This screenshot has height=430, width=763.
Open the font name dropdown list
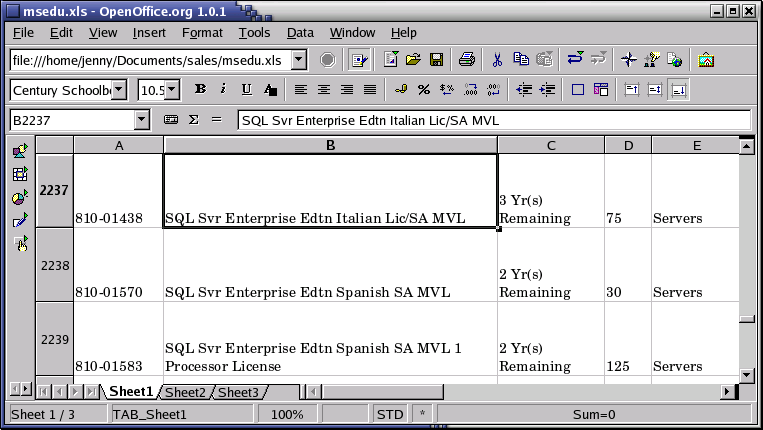point(119,90)
